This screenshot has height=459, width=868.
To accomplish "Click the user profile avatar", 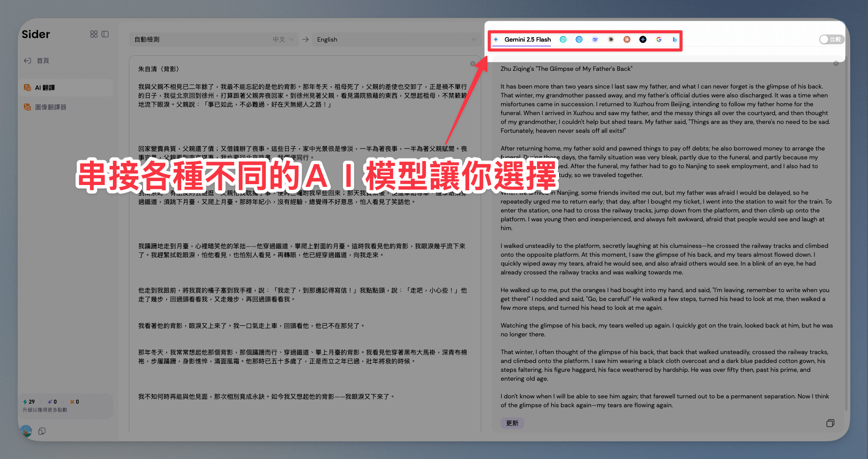I will 26,431.
